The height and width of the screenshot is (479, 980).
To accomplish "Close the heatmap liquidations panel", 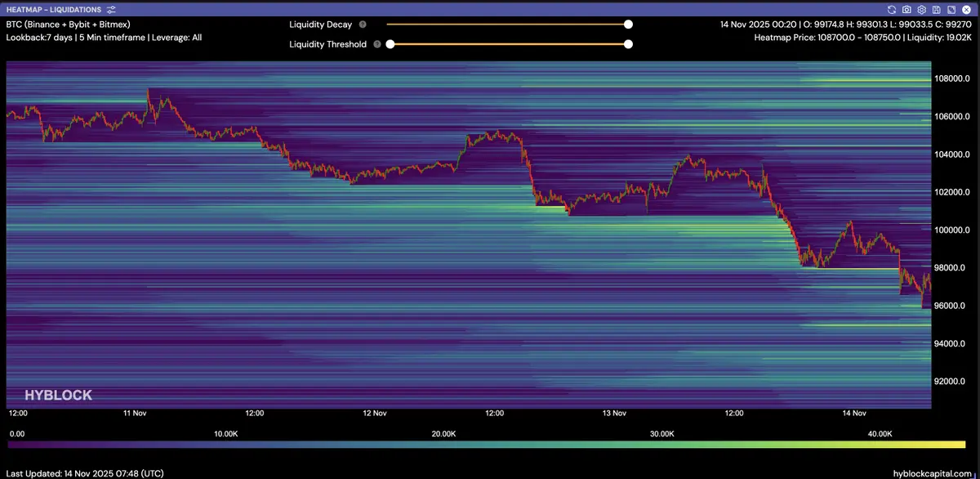I will (x=965, y=9).
